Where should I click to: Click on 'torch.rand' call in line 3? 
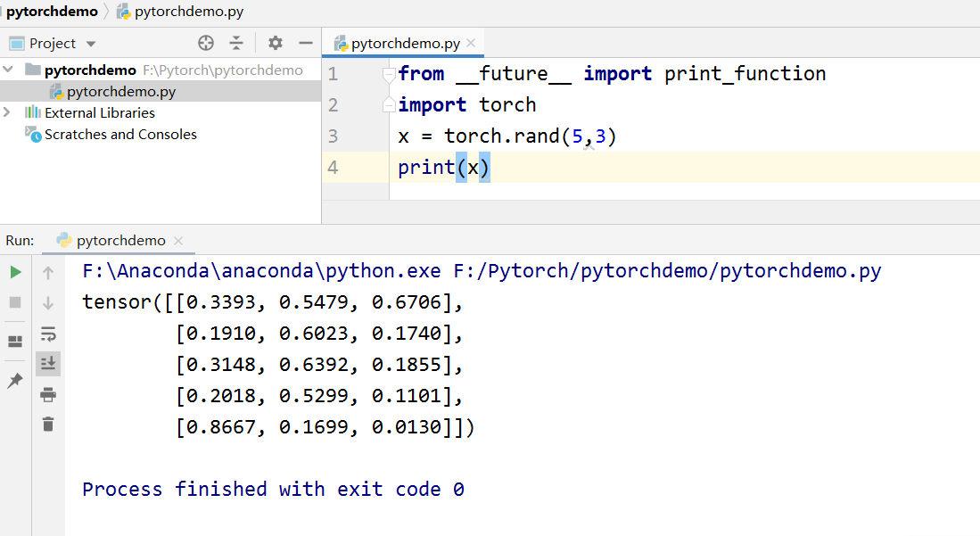pyautogui.click(x=502, y=136)
